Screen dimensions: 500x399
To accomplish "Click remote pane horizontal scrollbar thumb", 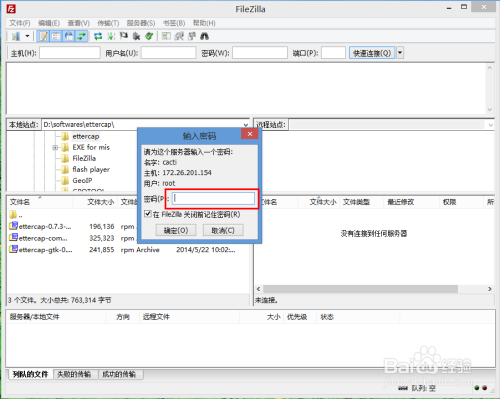I will tap(360, 289).
